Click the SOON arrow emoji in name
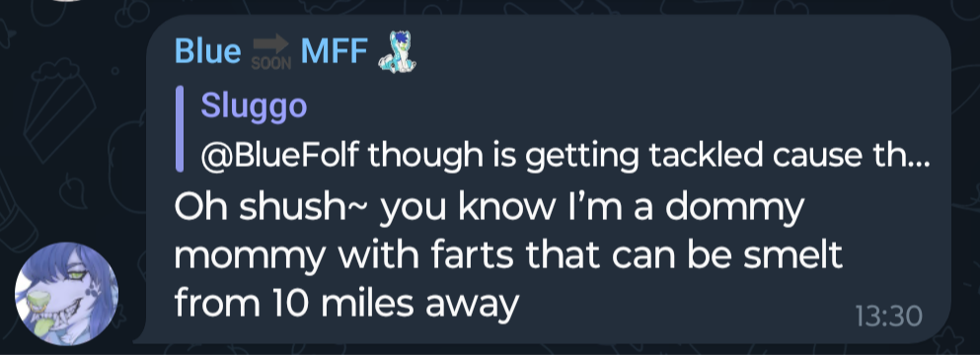980x355 pixels. click(x=270, y=52)
